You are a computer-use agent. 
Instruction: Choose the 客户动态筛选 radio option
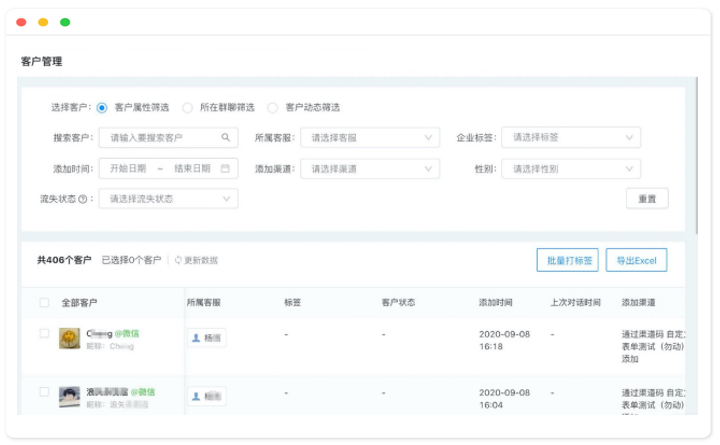point(273,107)
